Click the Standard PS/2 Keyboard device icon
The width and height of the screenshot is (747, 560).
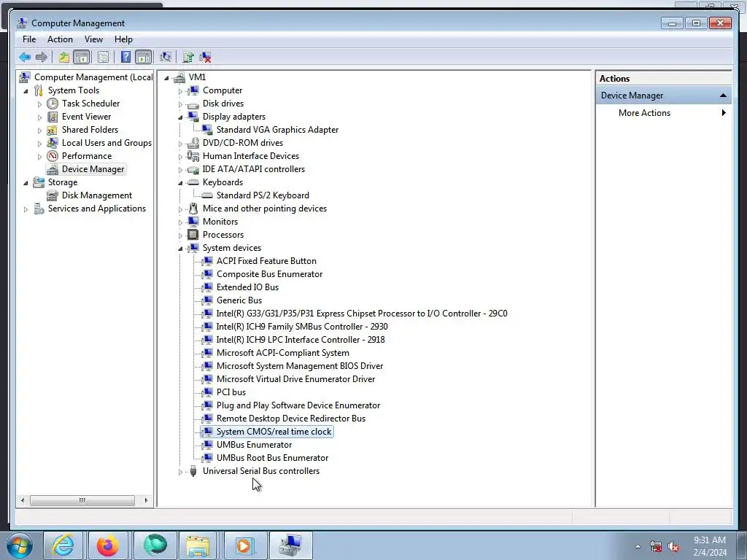(207, 195)
